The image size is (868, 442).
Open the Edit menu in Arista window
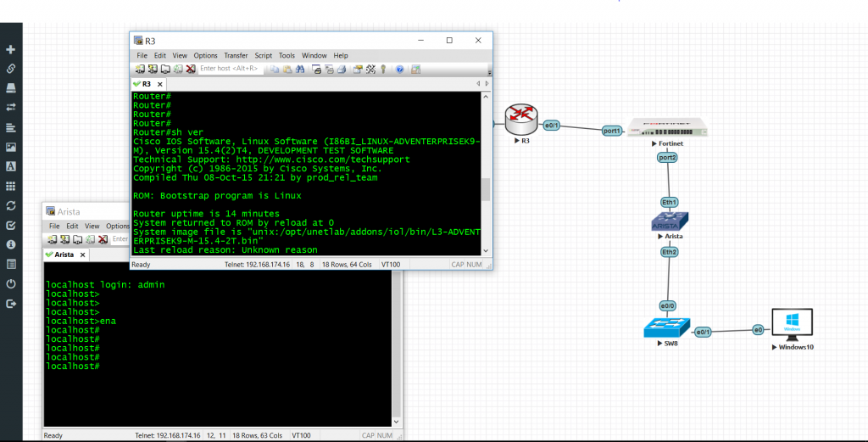(x=73, y=227)
